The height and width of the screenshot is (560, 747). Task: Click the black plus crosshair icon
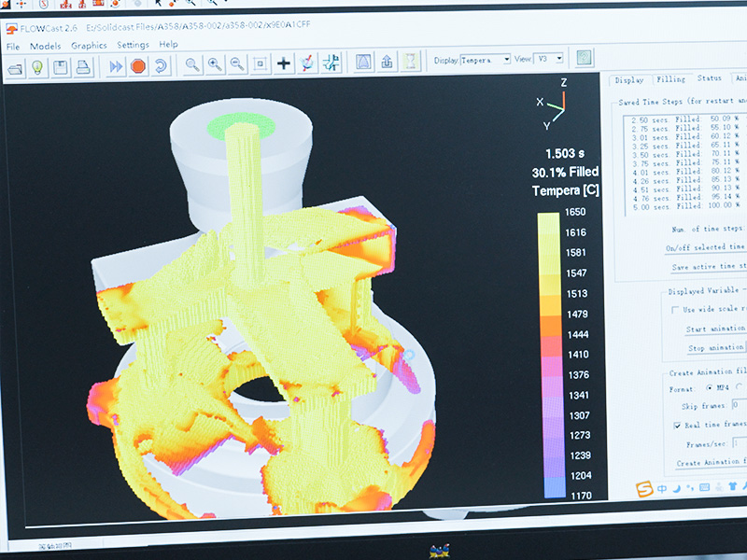(x=284, y=63)
